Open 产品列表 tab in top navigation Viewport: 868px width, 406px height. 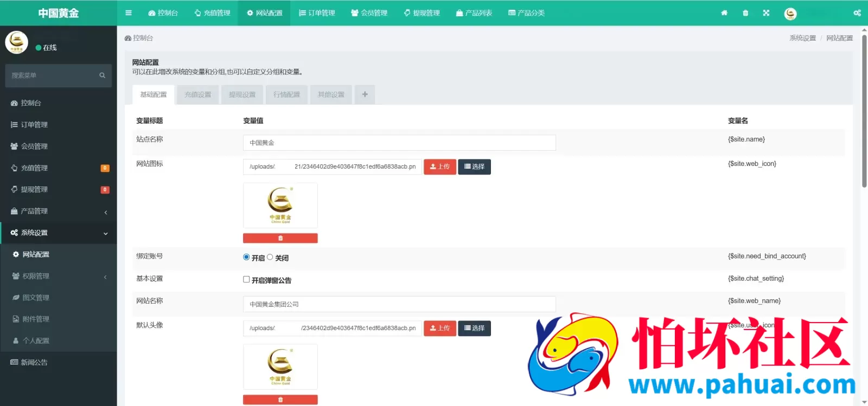tap(474, 13)
